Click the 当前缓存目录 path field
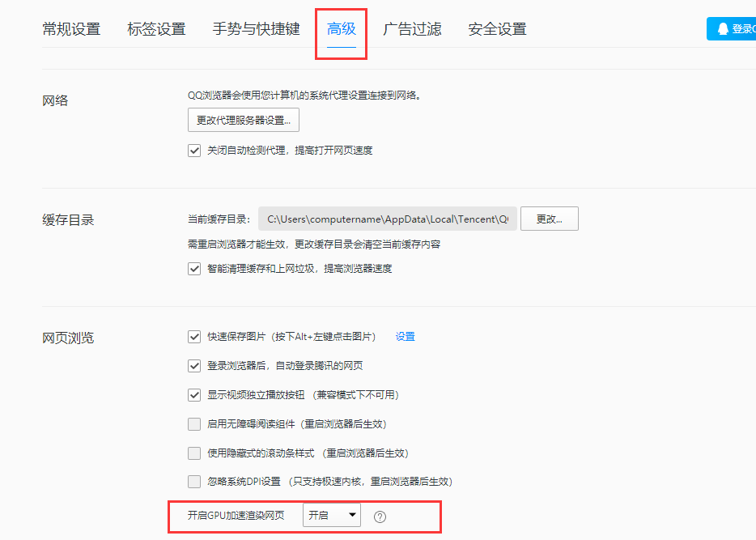Screen dimensions: 756x540 (x=387, y=219)
